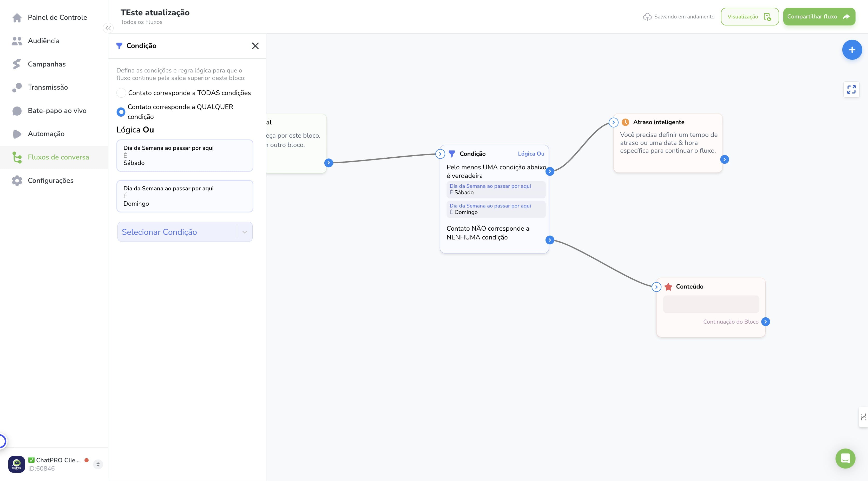Open Campanhas menu item

[x=47, y=64]
